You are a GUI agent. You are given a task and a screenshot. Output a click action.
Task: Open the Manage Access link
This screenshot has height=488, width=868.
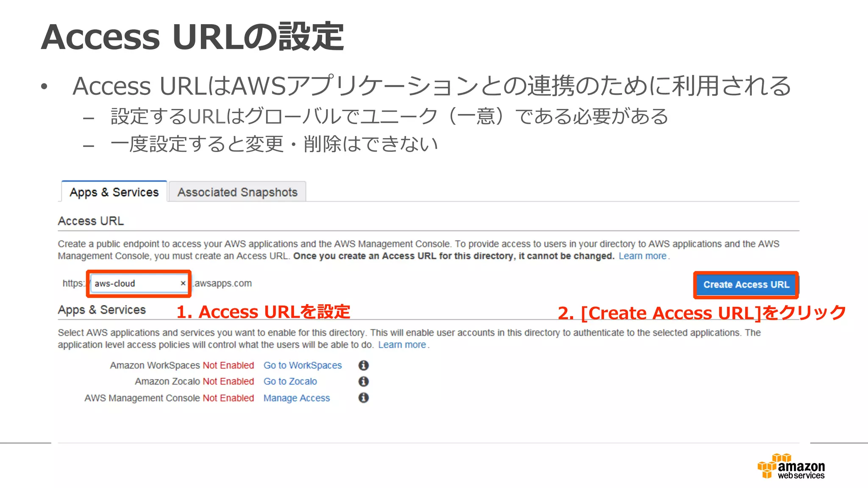click(x=297, y=398)
